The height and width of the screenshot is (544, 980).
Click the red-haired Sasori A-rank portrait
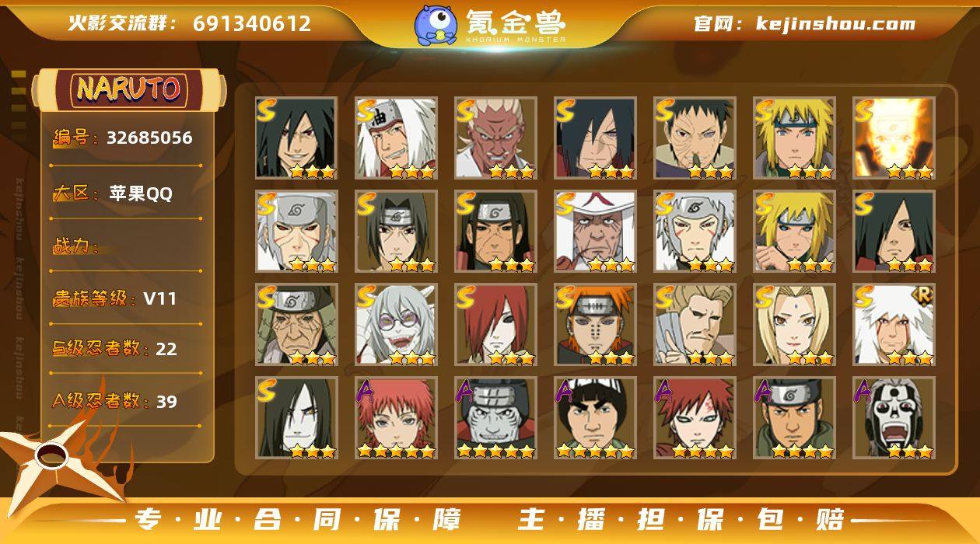click(x=397, y=418)
